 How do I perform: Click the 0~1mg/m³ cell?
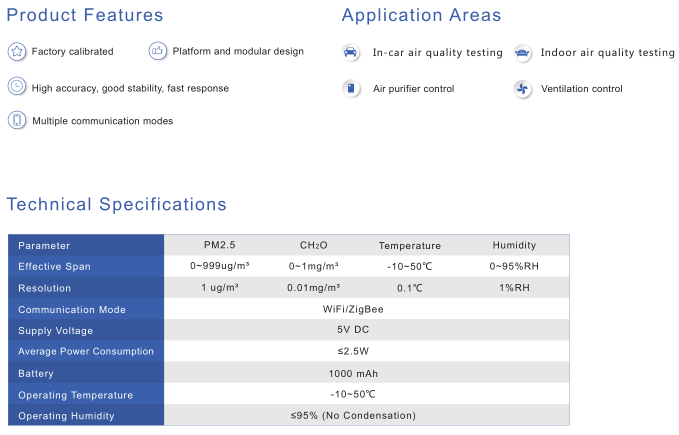coord(314,266)
